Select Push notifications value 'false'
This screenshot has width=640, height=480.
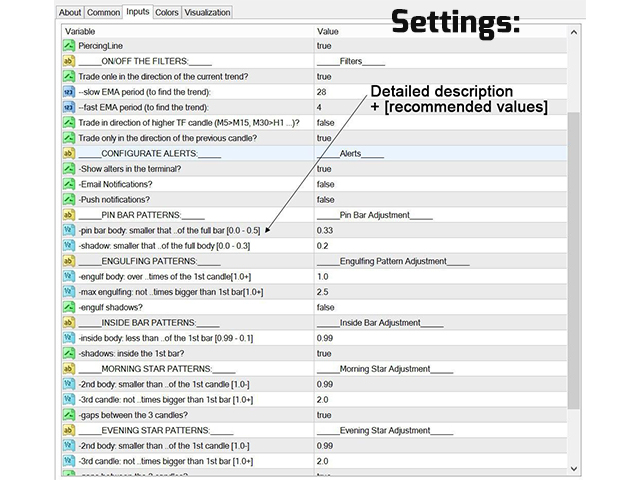point(325,200)
